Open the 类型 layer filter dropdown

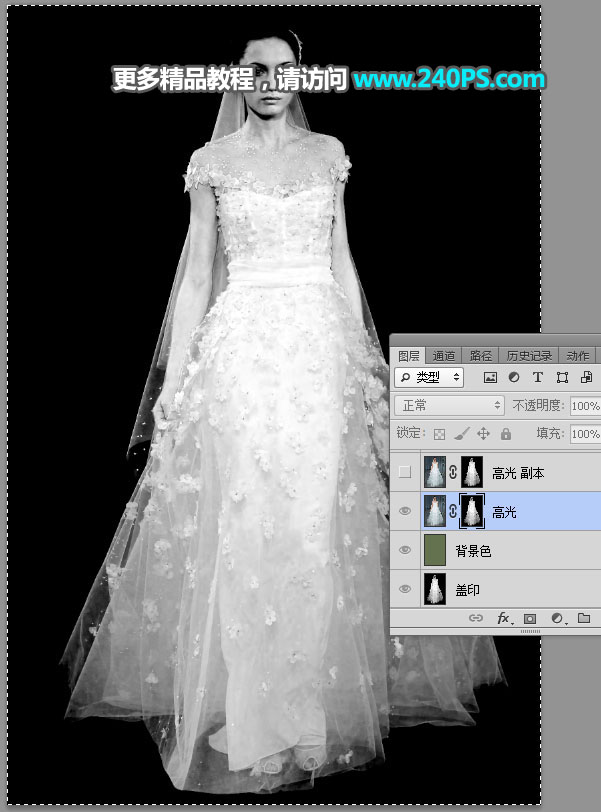(429, 378)
